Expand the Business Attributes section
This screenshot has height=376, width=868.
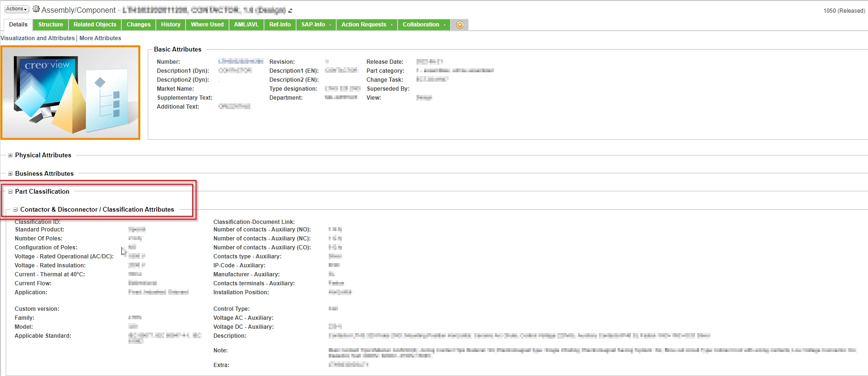pos(10,173)
